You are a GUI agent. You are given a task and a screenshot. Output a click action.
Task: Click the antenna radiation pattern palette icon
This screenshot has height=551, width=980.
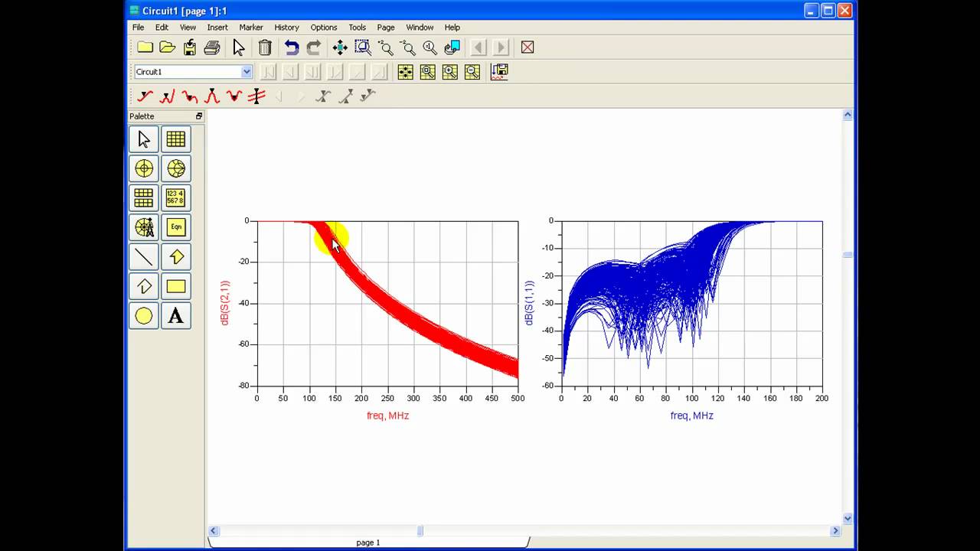click(144, 227)
